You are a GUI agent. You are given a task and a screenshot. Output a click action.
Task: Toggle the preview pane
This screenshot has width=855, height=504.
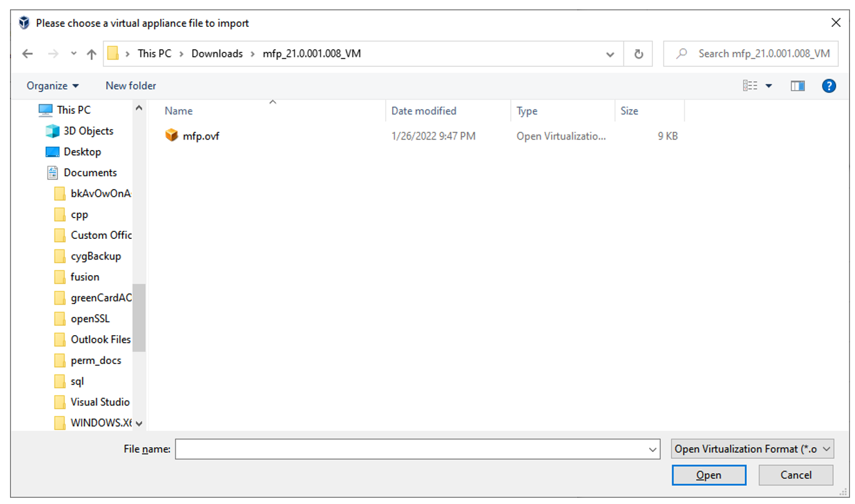tap(797, 86)
